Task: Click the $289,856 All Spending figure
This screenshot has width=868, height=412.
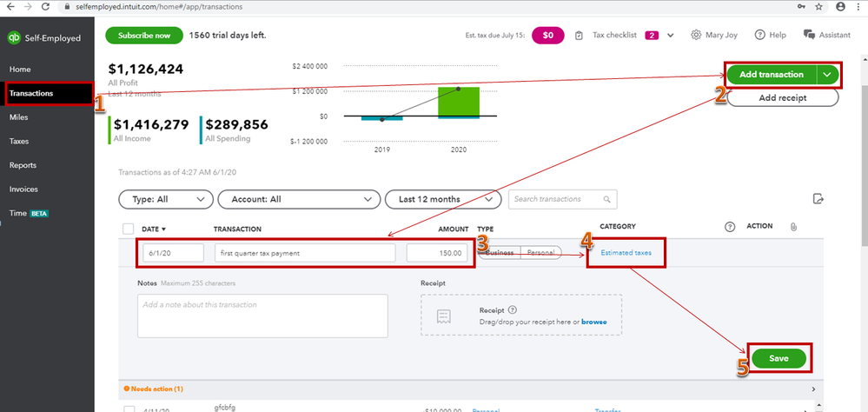Action: click(236, 124)
